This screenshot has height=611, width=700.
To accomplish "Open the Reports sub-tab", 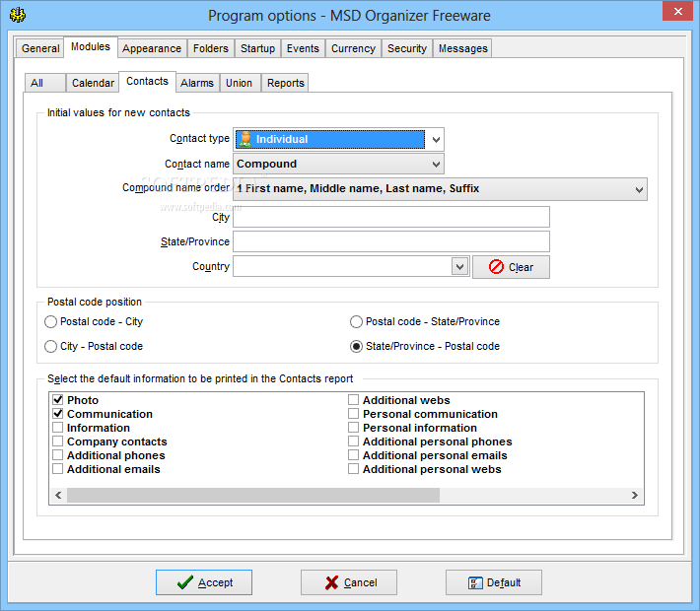I will coord(286,83).
